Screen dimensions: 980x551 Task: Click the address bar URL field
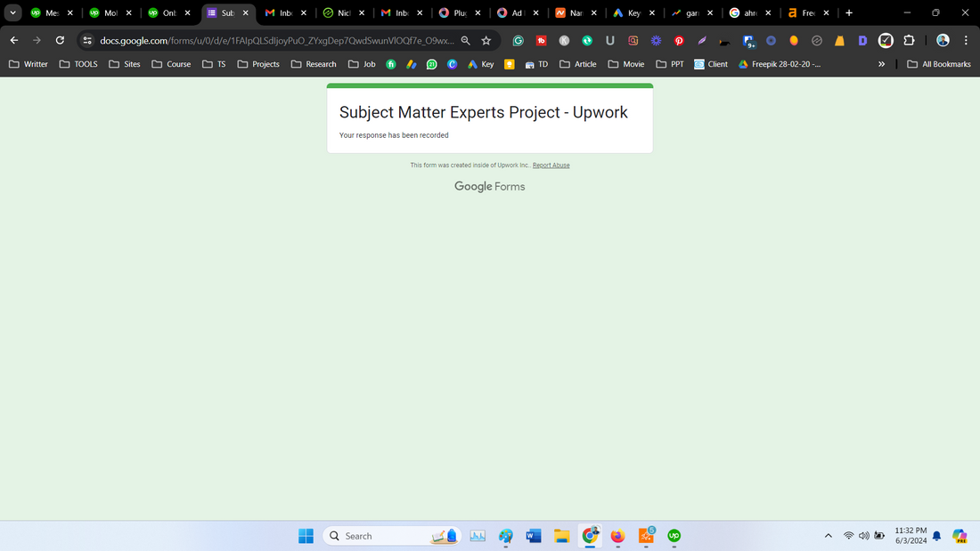[277, 41]
